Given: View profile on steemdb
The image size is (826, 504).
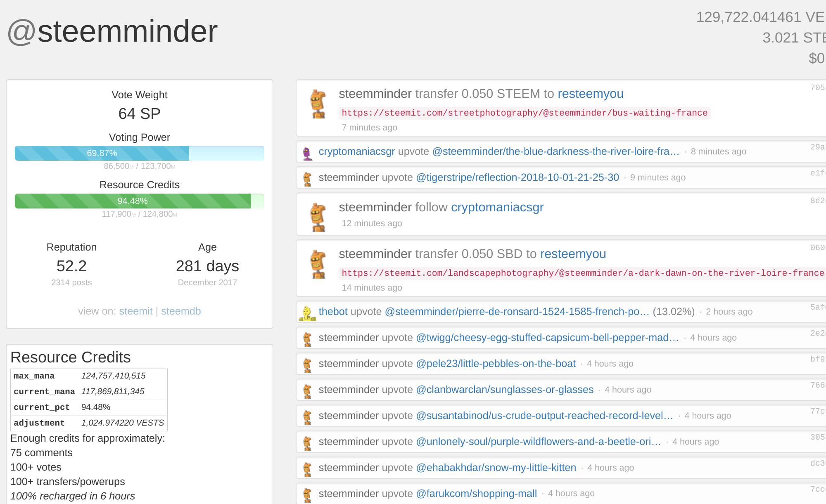Looking at the screenshot, I should (x=181, y=311).
